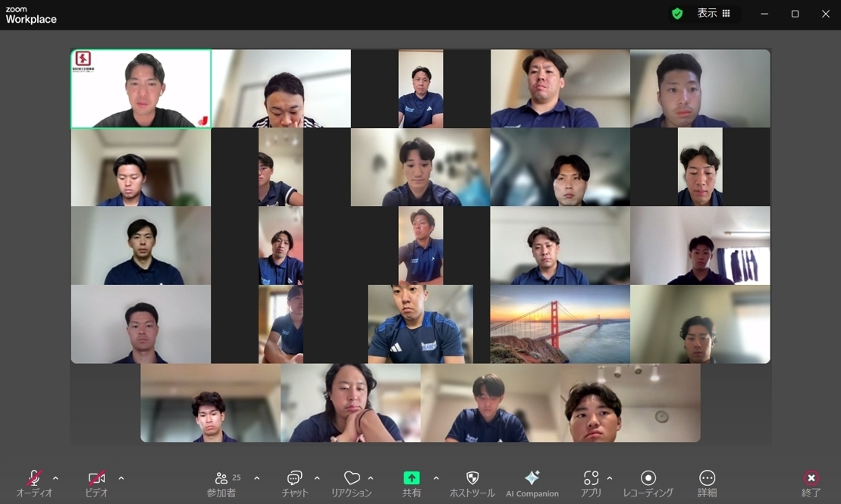Open アプリ apps menu

(591, 483)
